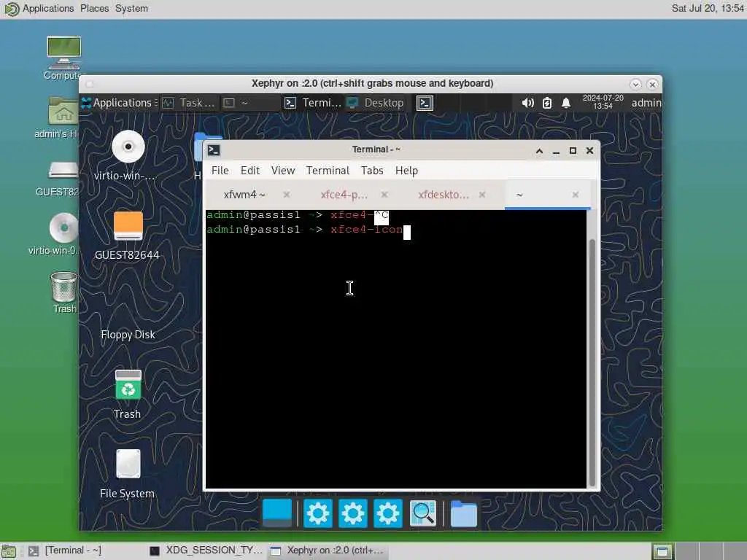Click the Terminal window title icon
This screenshot has width=747, height=560.
click(214, 150)
